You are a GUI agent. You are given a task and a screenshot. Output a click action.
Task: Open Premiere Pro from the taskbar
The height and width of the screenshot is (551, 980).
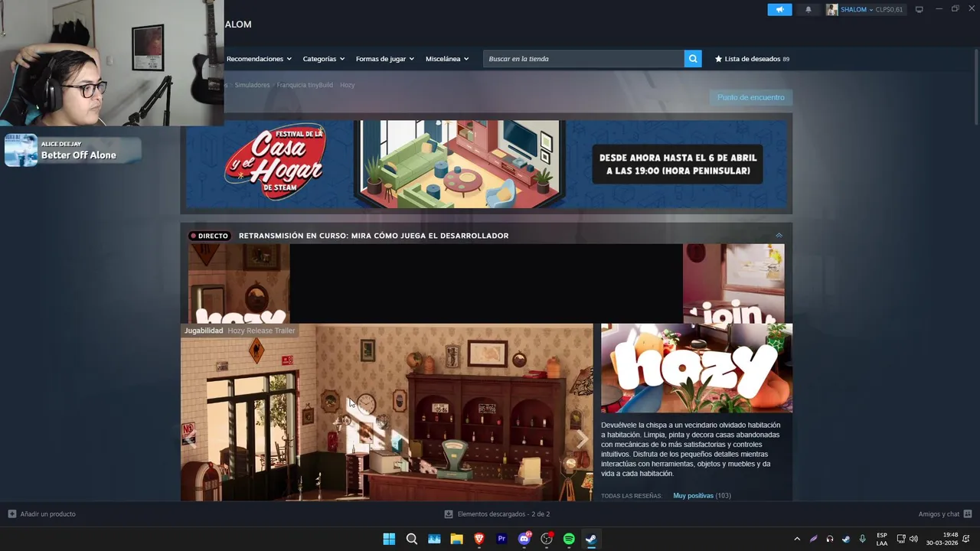(501, 539)
